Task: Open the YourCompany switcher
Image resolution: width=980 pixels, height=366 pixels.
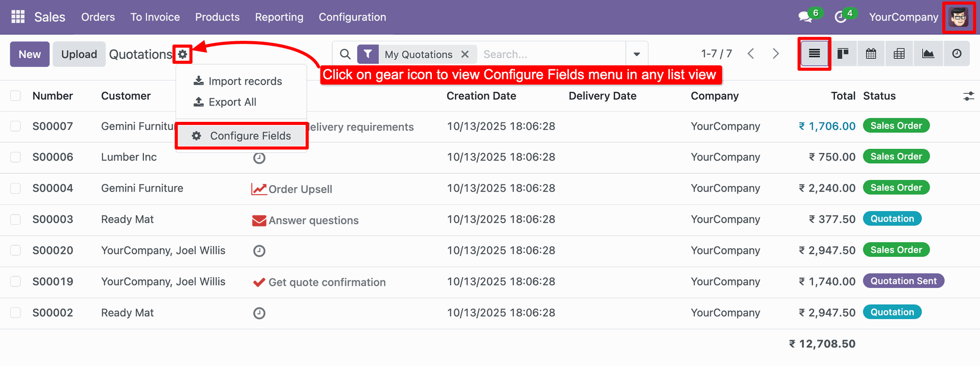Action: [x=903, y=17]
